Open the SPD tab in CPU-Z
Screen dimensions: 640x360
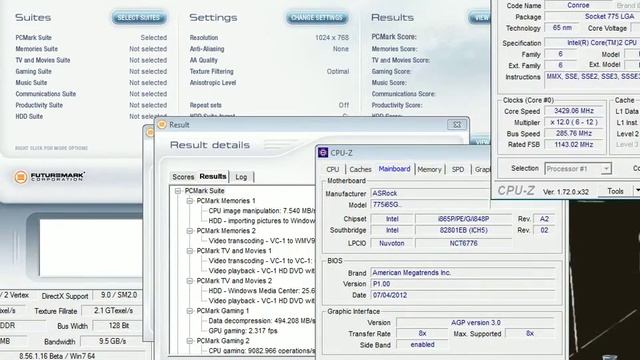pyautogui.click(x=458, y=169)
